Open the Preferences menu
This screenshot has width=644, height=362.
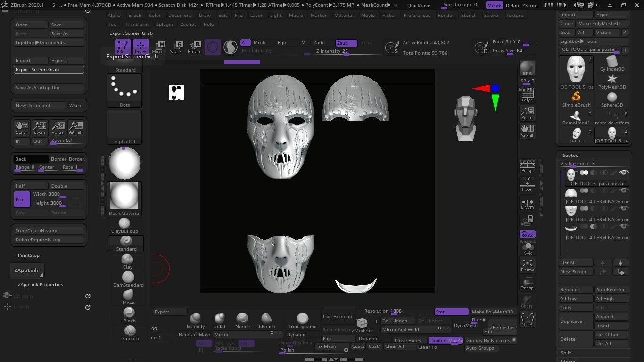pos(417,16)
